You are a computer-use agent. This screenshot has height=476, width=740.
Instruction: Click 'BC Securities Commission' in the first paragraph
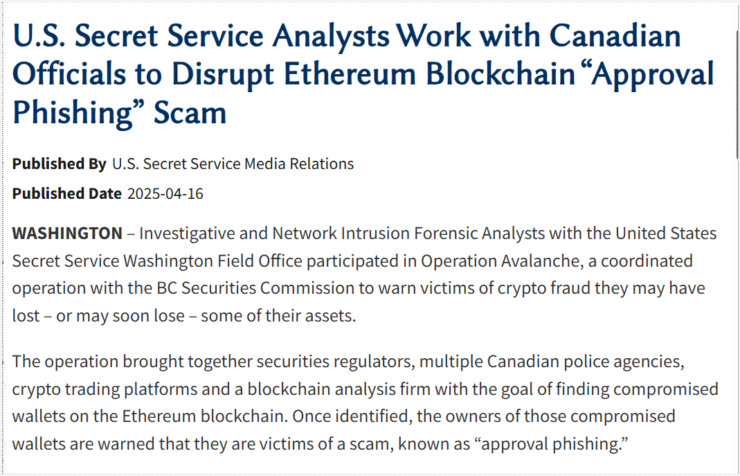point(254,288)
